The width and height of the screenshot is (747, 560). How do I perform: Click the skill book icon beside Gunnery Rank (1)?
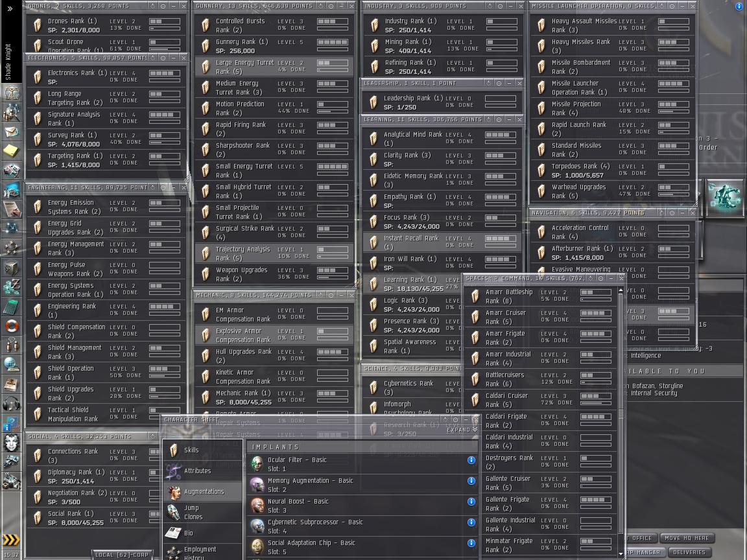point(206,46)
